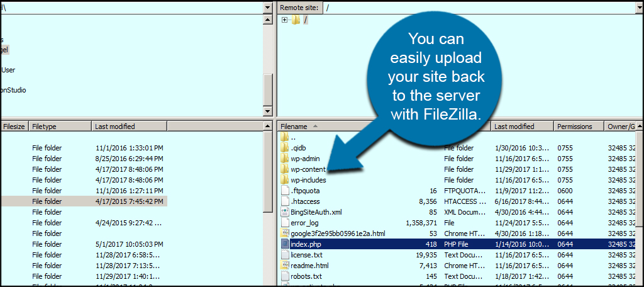
Task: Sort local files by Filesize column
Action: [x=14, y=127]
